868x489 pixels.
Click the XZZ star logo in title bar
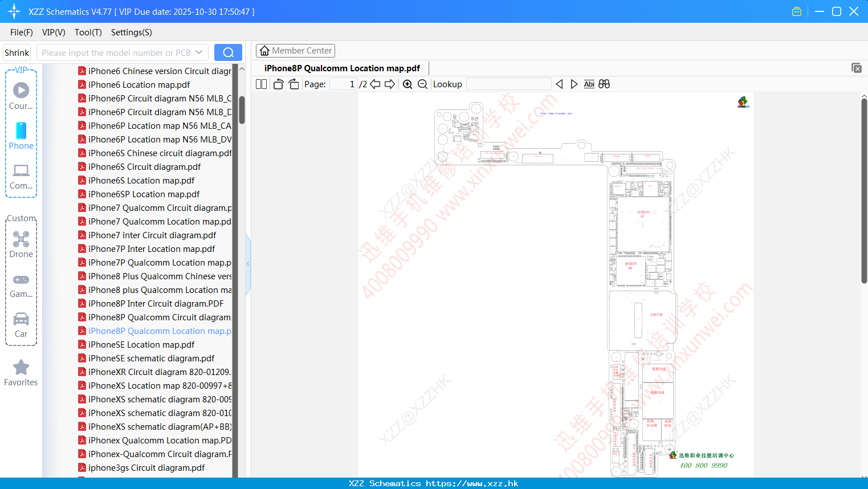click(14, 11)
